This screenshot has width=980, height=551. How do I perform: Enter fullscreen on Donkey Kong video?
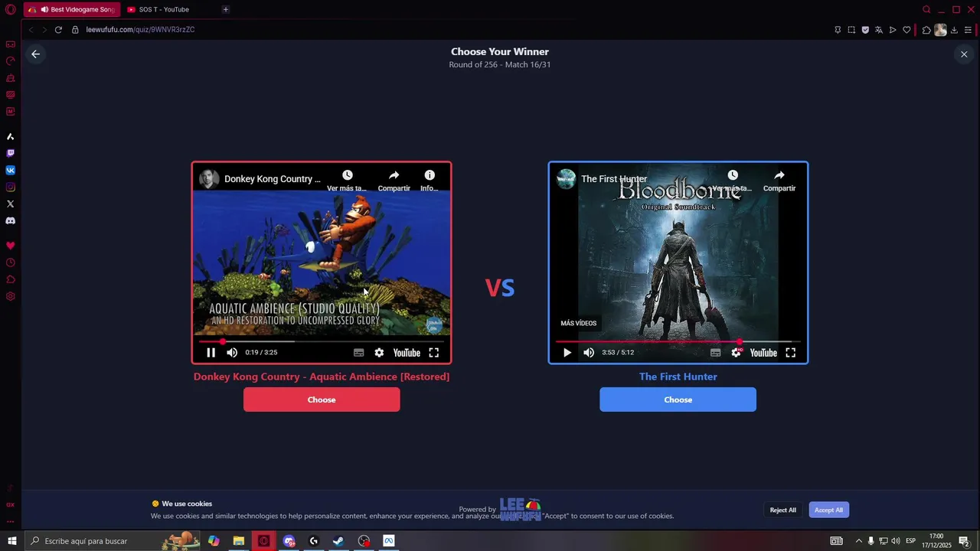[x=434, y=353]
